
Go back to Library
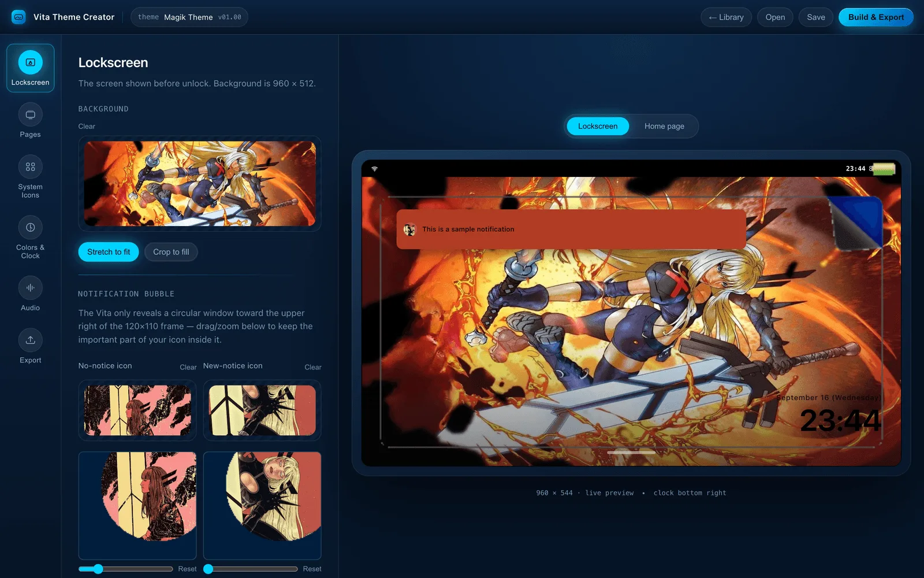pos(726,17)
